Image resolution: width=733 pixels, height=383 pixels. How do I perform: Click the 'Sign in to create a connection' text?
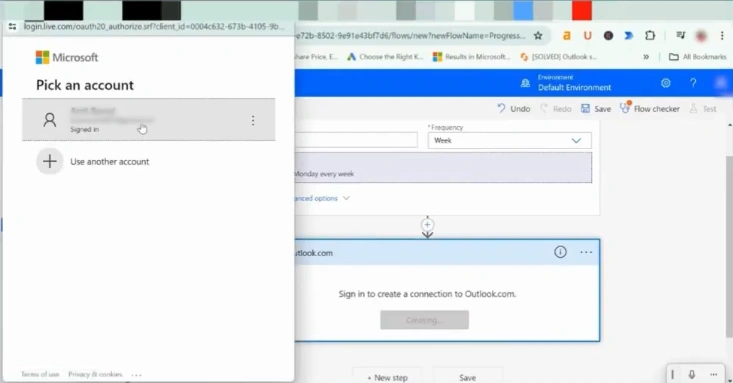(x=427, y=294)
